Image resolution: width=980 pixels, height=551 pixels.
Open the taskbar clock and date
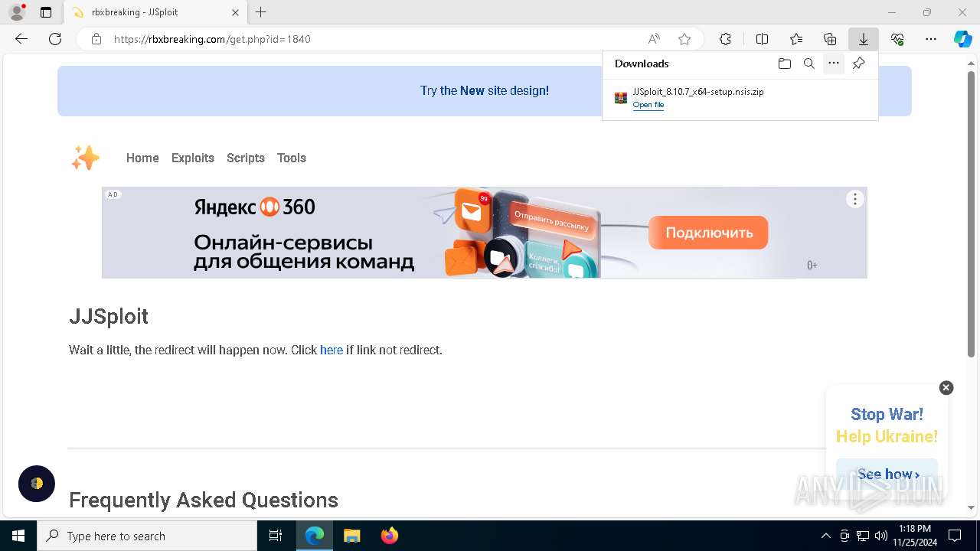click(915, 536)
